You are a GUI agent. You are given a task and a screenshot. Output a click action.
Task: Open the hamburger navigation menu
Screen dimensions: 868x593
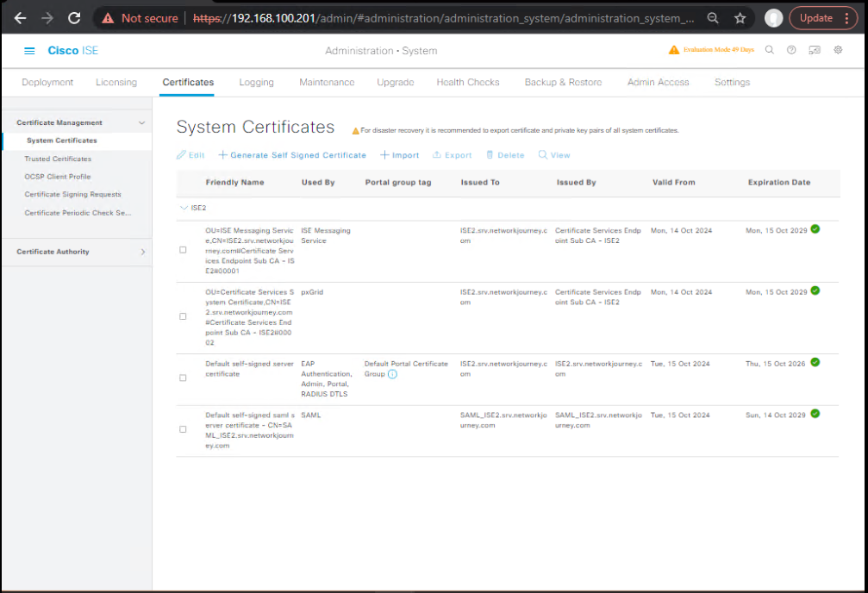29,51
